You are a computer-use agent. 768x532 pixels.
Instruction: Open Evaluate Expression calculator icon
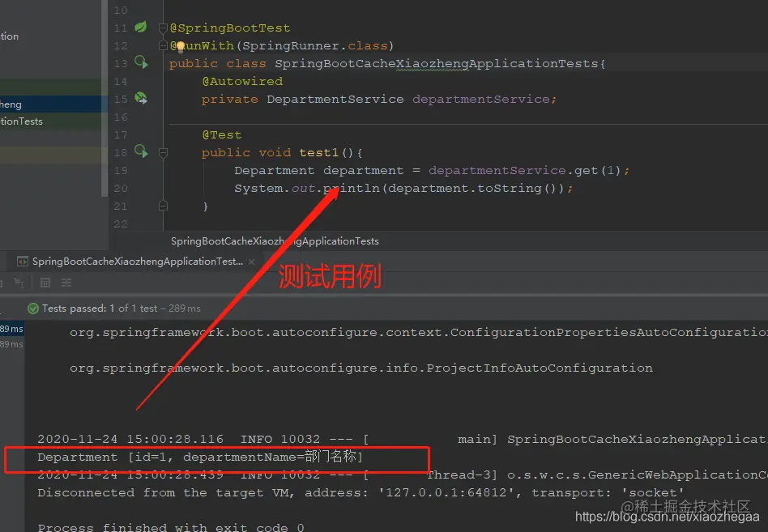click(45, 283)
